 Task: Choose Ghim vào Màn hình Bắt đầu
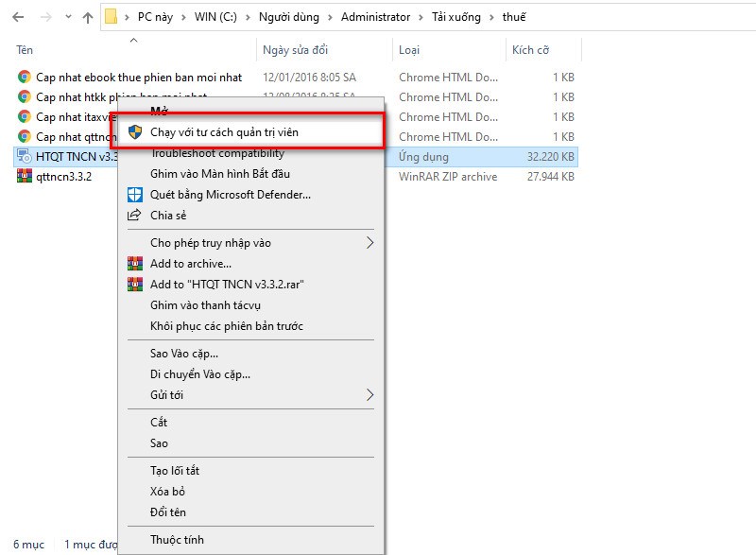click(x=220, y=174)
